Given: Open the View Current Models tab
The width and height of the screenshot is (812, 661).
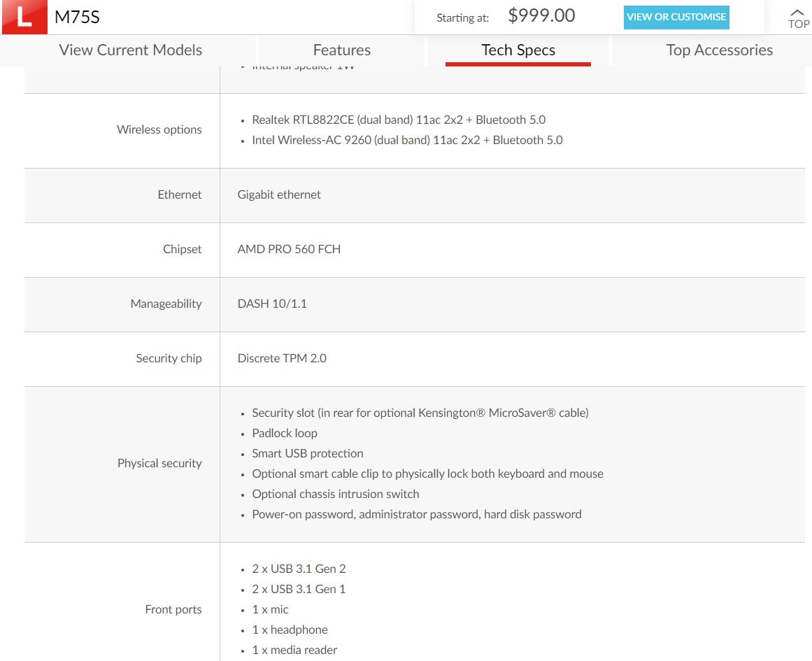Looking at the screenshot, I should click(131, 50).
